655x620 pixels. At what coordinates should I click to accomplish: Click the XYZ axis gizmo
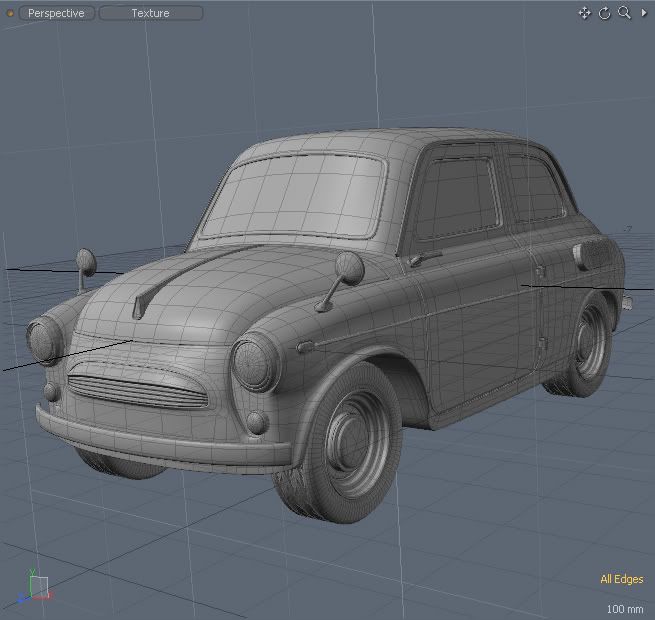[34, 587]
